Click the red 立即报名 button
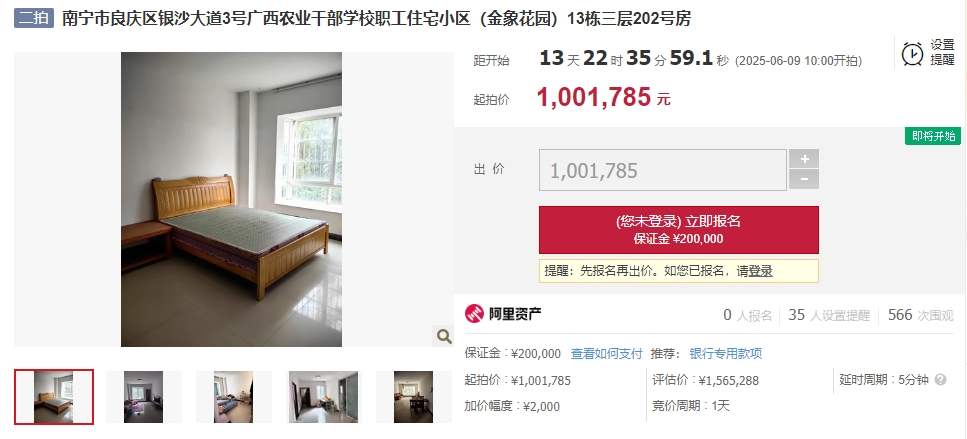This screenshot has width=967, height=439. coord(679,230)
